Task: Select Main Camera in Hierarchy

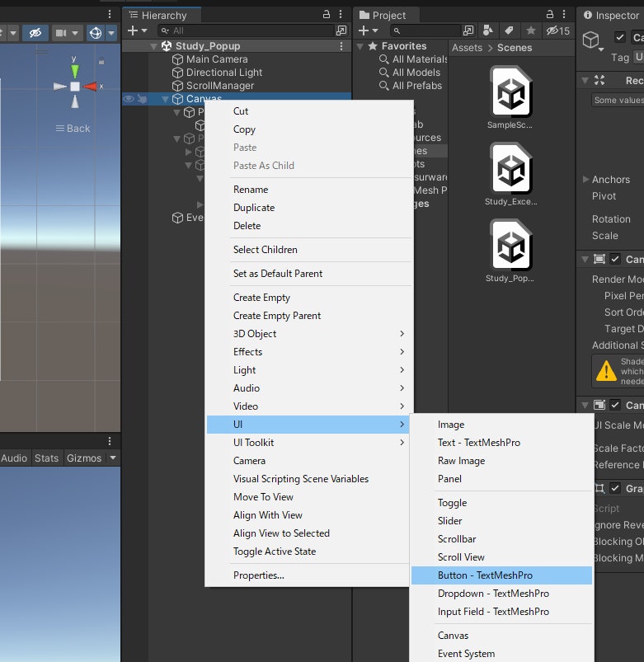Action: 217,59
